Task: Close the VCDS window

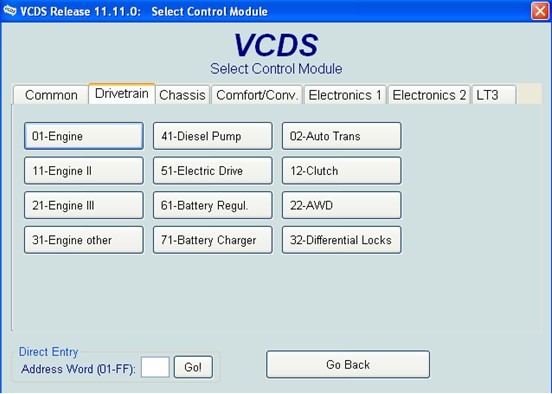Action: (x=540, y=11)
